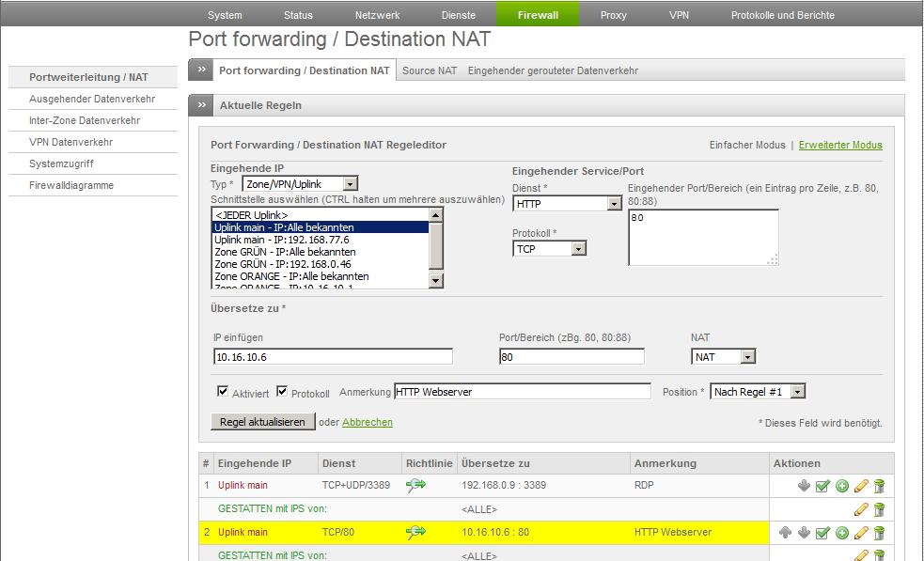Delete first GESTATTEN mit IPS sub-rule
The height and width of the screenshot is (561, 924).
[x=879, y=508]
